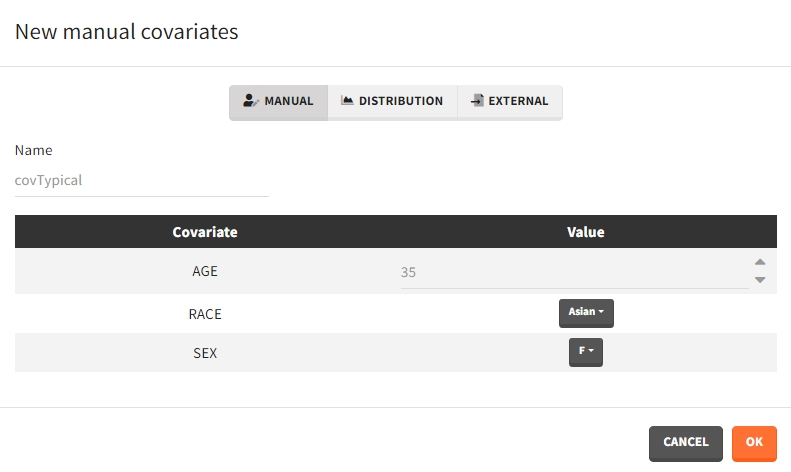Click the Covariate column header

click(205, 232)
